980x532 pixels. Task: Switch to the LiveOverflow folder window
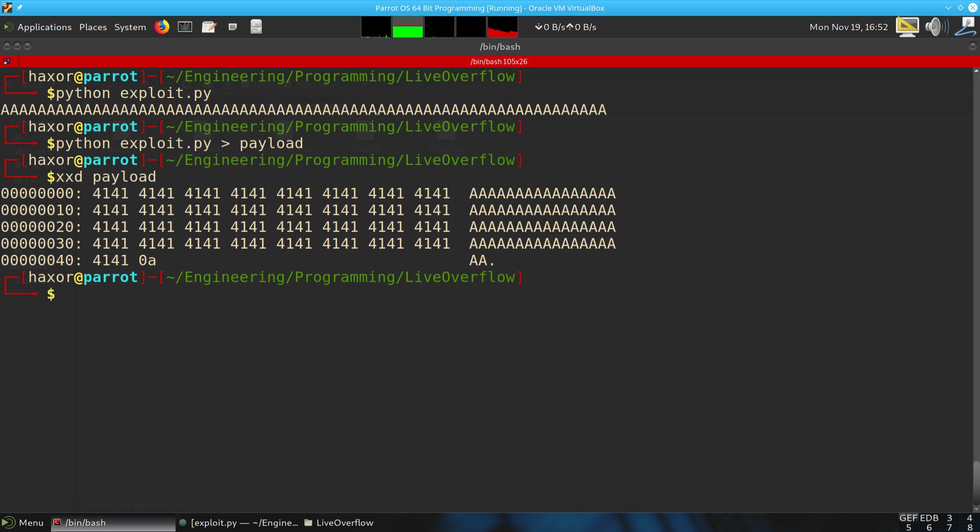point(339,522)
